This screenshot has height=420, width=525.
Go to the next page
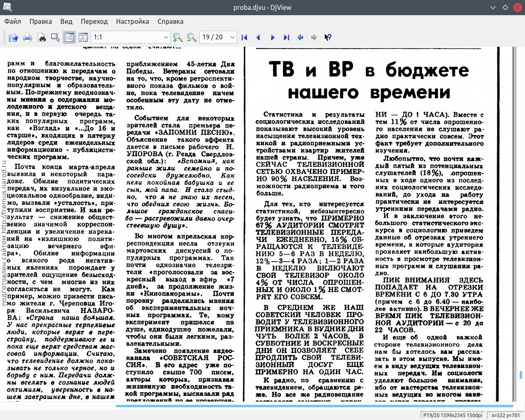(x=272, y=37)
